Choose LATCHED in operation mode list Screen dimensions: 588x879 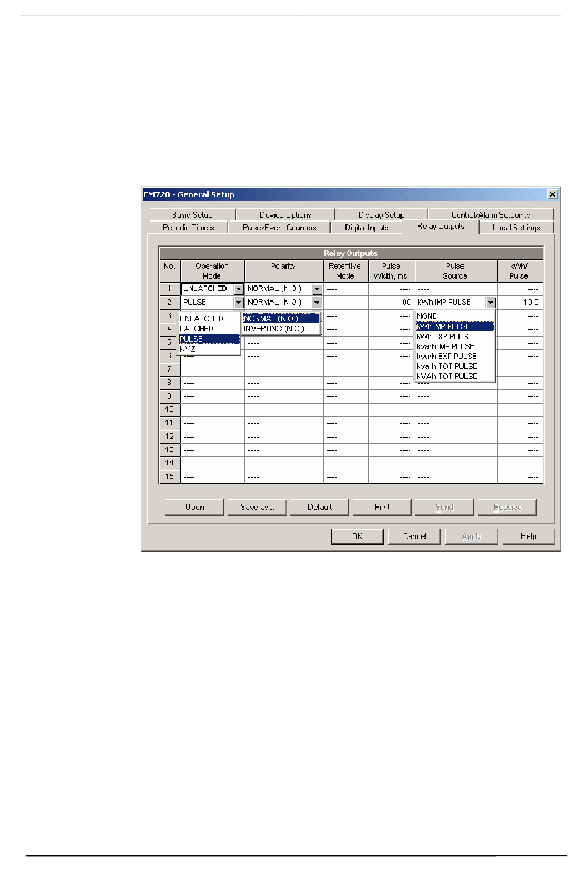pyautogui.click(x=209, y=328)
